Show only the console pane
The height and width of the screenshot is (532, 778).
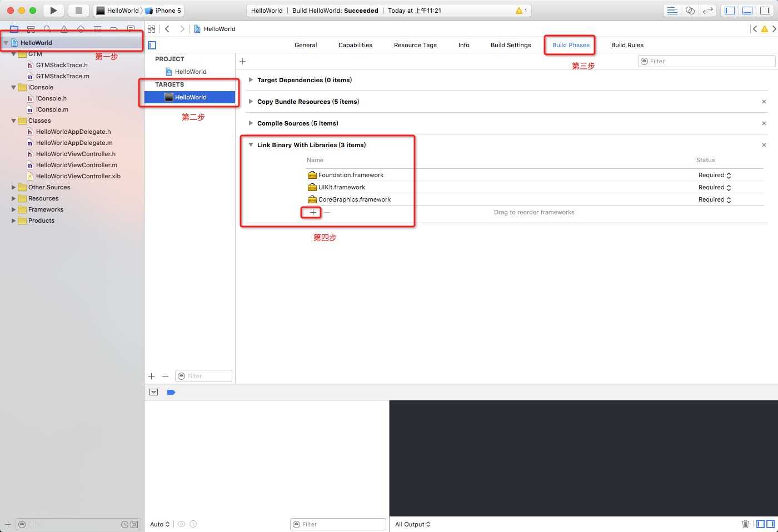pos(770,524)
